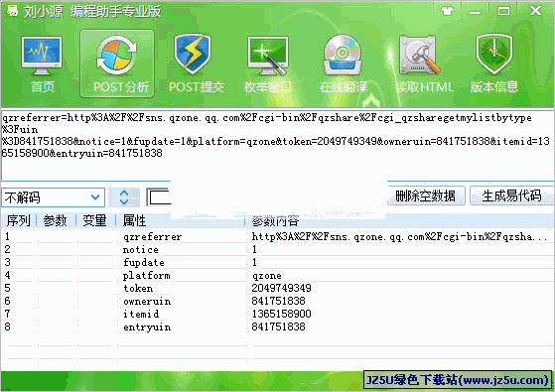Click the 生成易代码 button
555x392 pixels.
511,196
